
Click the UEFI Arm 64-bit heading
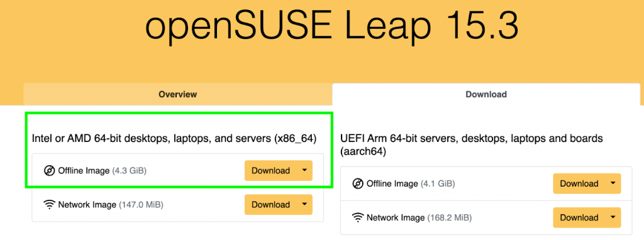(x=472, y=145)
